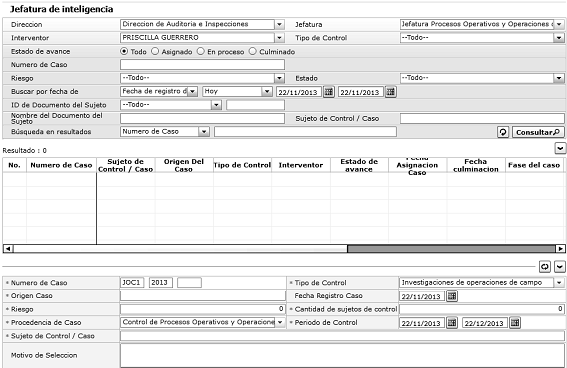Screen dimensions: 567x368
Task: Collapse the results panel chevron icon
Action: (560, 148)
